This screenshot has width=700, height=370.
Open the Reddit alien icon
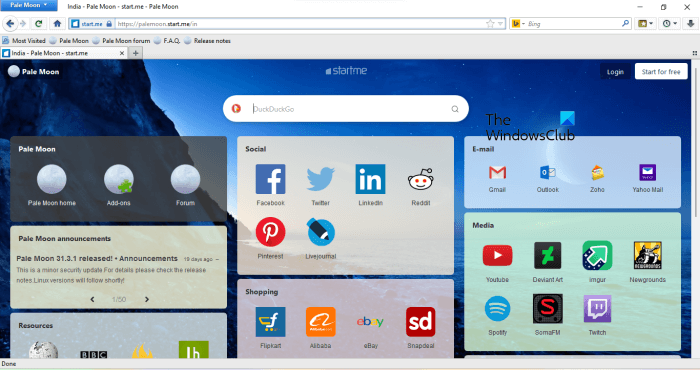pyautogui.click(x=421, y=179)
